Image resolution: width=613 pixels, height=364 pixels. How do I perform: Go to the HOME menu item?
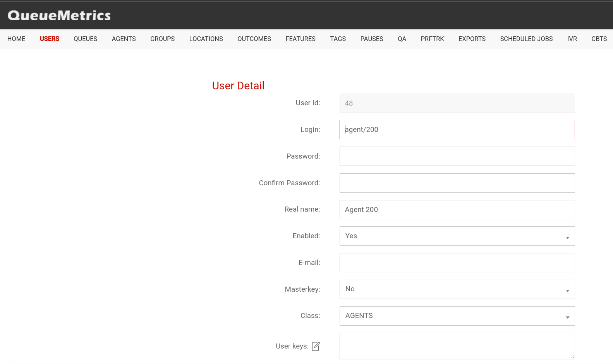(x=16, y=39)
